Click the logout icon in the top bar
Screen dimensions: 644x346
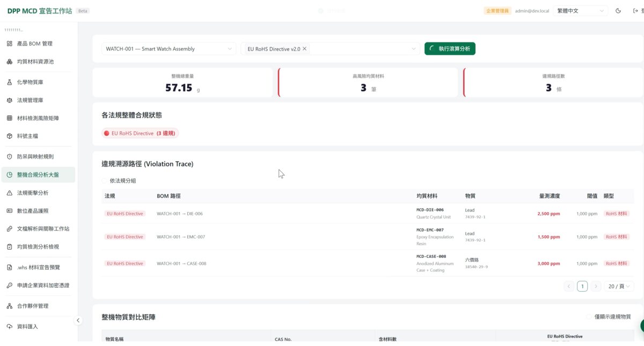[636, 11]
